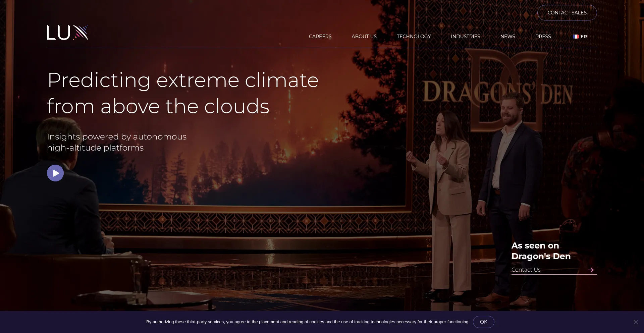Click the French flag language icon

[576, 37]
